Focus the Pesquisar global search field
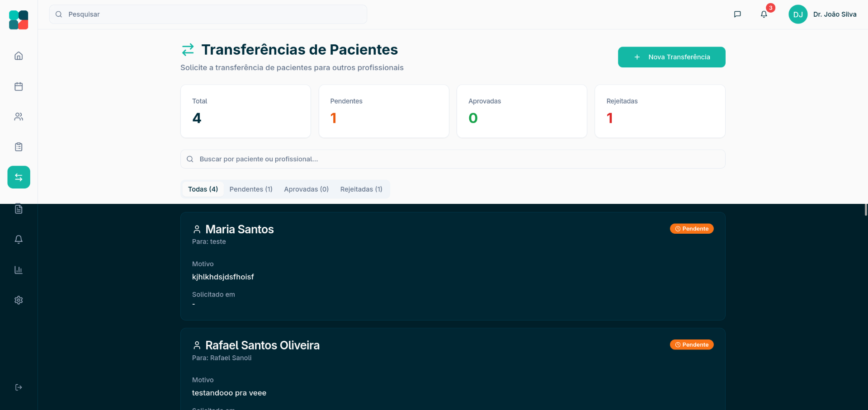Image resolution: width=868 pixels, height=410 pixels. (208, 14)
